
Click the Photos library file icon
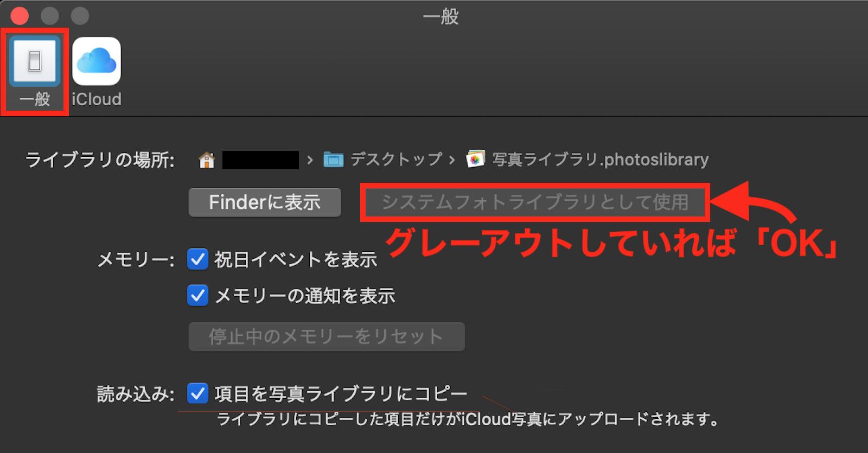pyautogui.click(x=475, y=159)
